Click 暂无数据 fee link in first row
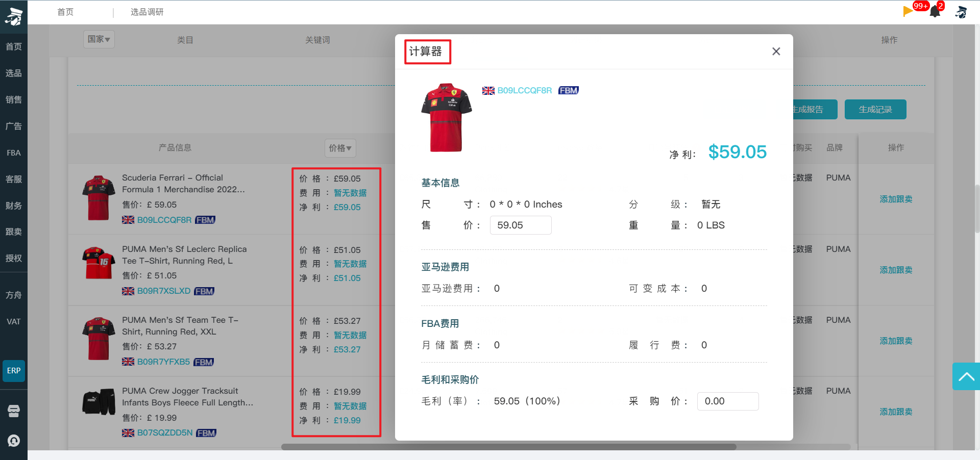This screenshot has height=460, width=980. point(350,193)
